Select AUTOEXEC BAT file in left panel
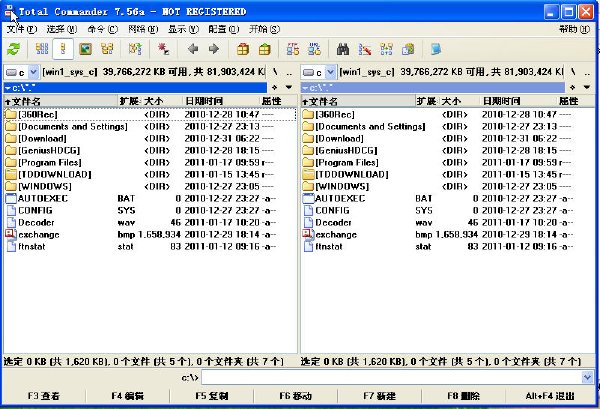The width and height of the screenshot is (600, 409). tap(150, 199)
